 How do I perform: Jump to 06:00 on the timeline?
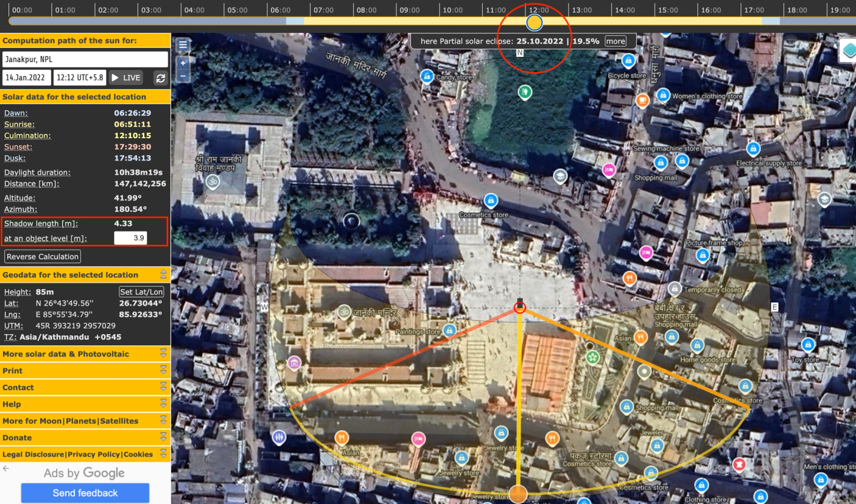click(x=281, y=10)
